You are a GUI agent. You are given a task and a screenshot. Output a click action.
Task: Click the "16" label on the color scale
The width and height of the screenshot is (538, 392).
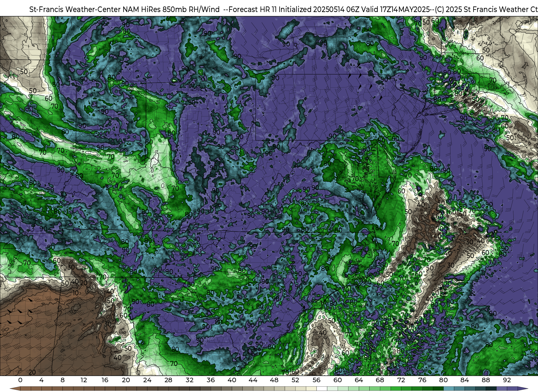(x=105, y=380)
